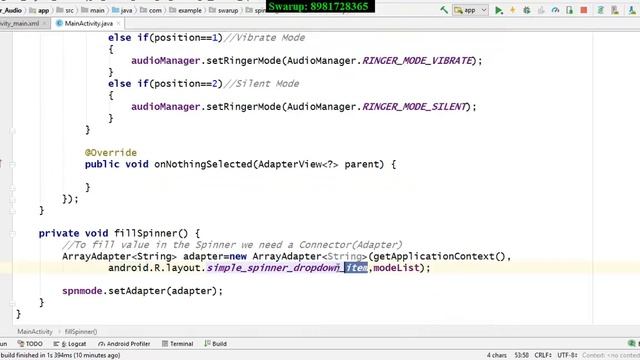Open the app run configuration dropdown
This screenshot has width=640, height=360.
click(x=470, y=10)
